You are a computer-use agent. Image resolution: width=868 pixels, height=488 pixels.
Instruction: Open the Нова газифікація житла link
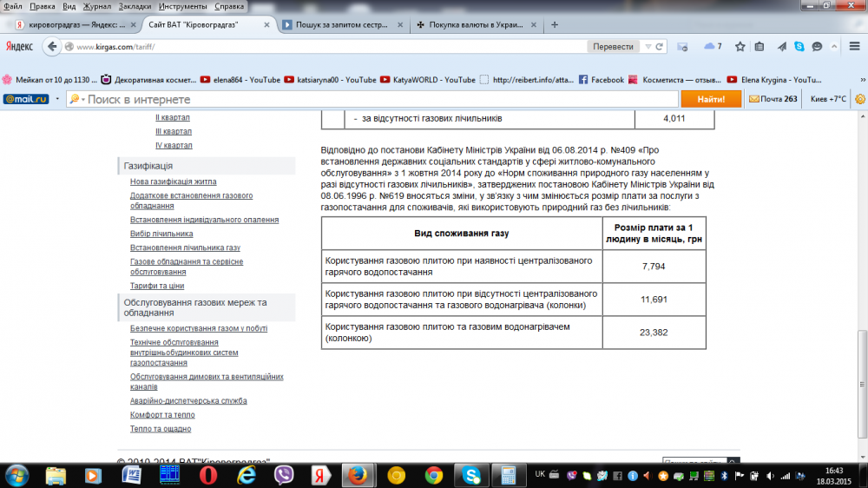[174, 181]
